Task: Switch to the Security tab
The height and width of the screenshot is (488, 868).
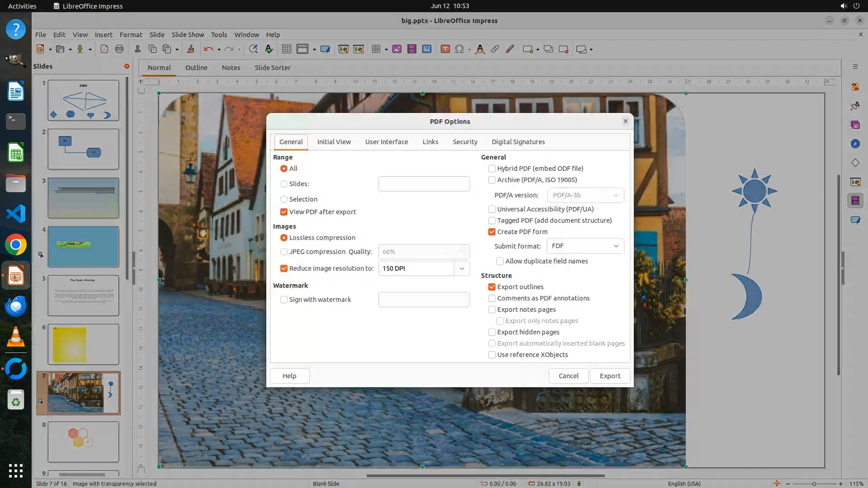Action: [x=465, y=142]
